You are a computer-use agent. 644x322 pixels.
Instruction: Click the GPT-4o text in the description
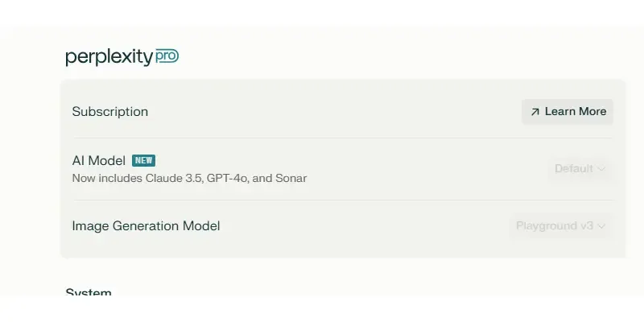click(x=228, y=178)
